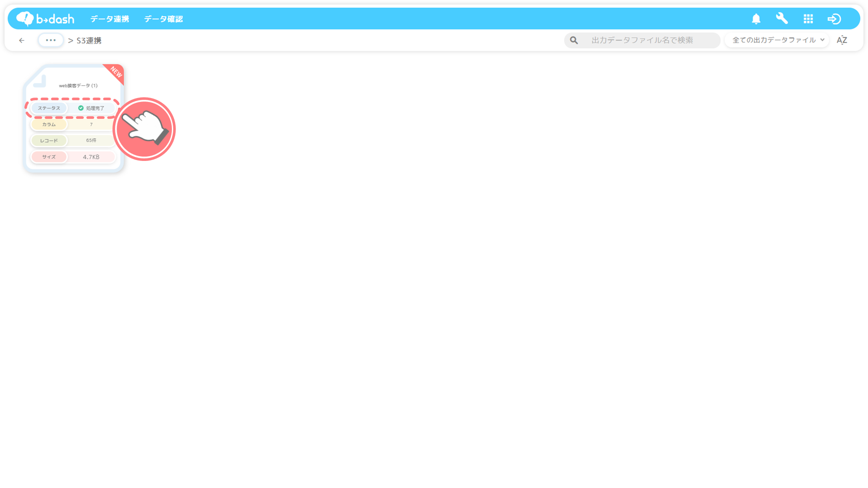Click the 処理完了 status value
868x488 pixels.
point(91,108)
